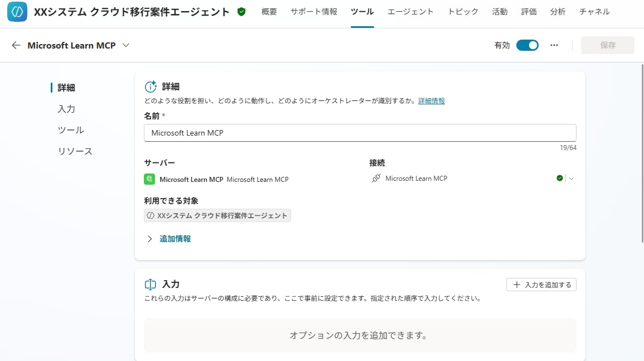This screenshot has width=644, height=361.
Task: Click the bold Microsoft Learn MCP server name
Action: pos(191,179)
